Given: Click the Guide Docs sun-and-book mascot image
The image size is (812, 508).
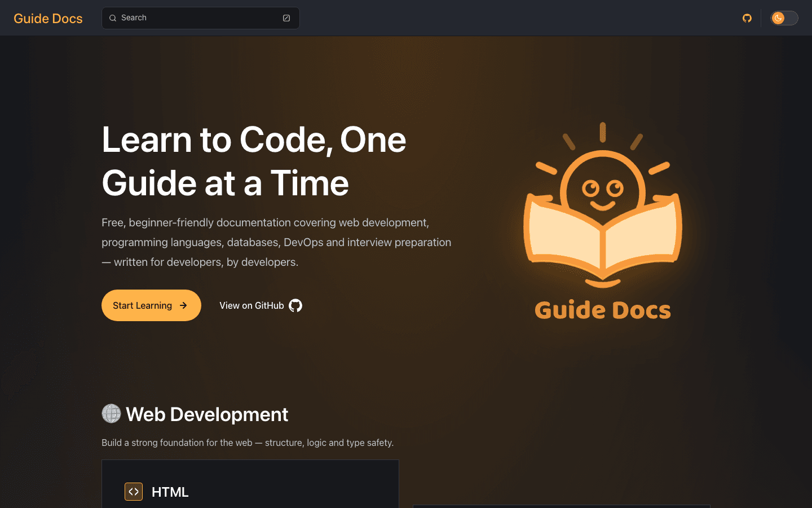Looking at the screenshot, I should [603, 221].
